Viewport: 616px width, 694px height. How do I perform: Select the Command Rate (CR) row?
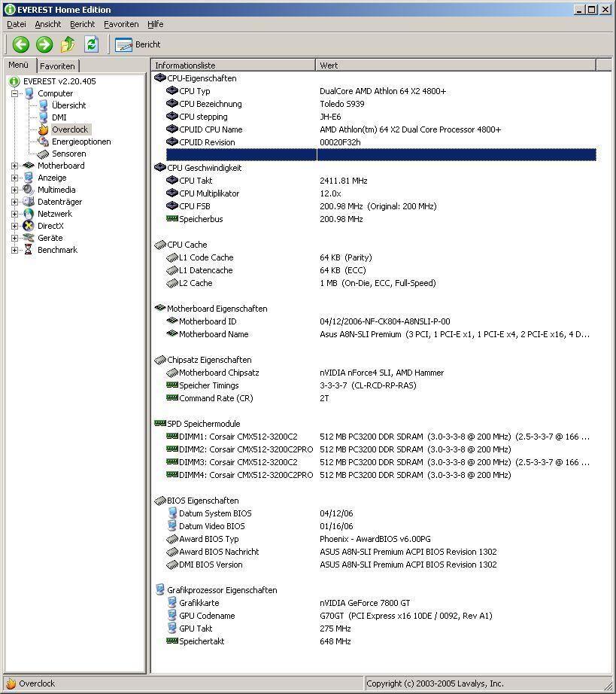(381, 398)
